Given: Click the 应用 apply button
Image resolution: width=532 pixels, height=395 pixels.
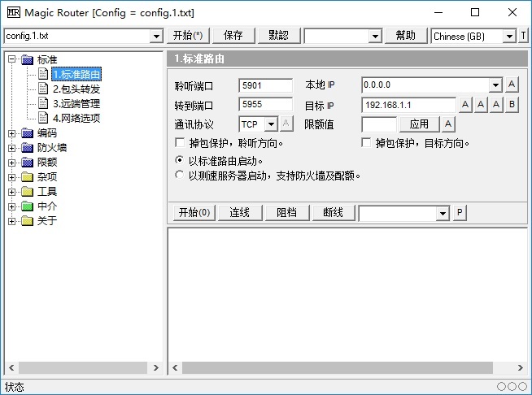Looking at the screenshot, I should click(420, 124).
